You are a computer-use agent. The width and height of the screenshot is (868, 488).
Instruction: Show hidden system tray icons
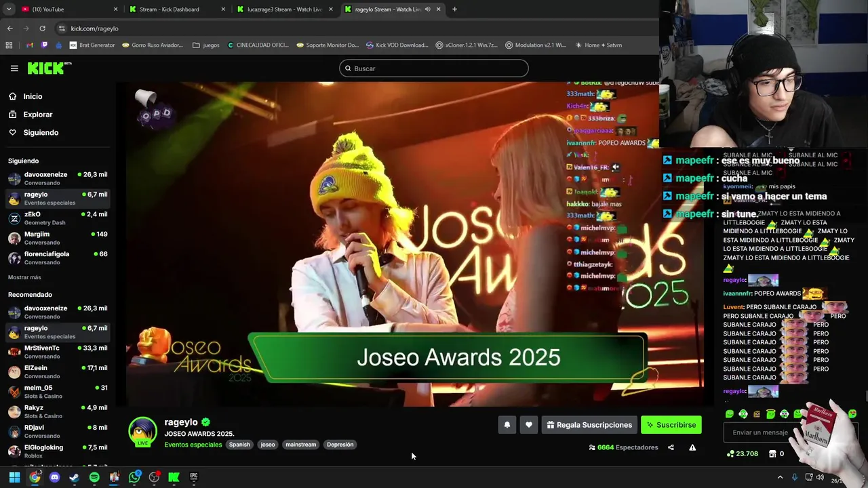click(780, 477)
